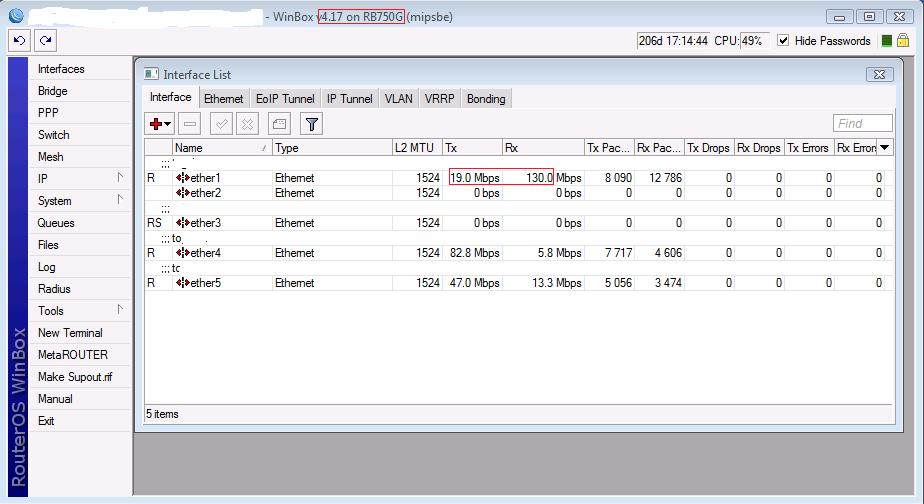Click into the Find search field
This screenshot has width=924, height=504.
(863, 123)
